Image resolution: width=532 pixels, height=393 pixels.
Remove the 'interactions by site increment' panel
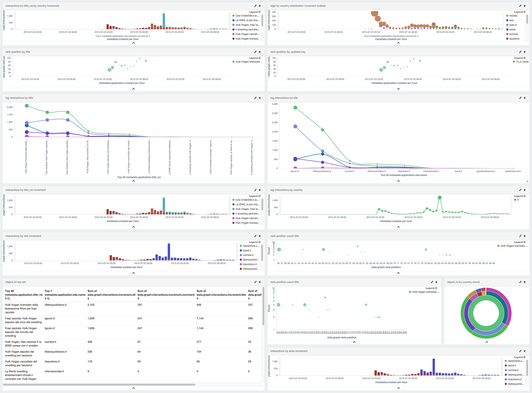(x=260, y=236)
